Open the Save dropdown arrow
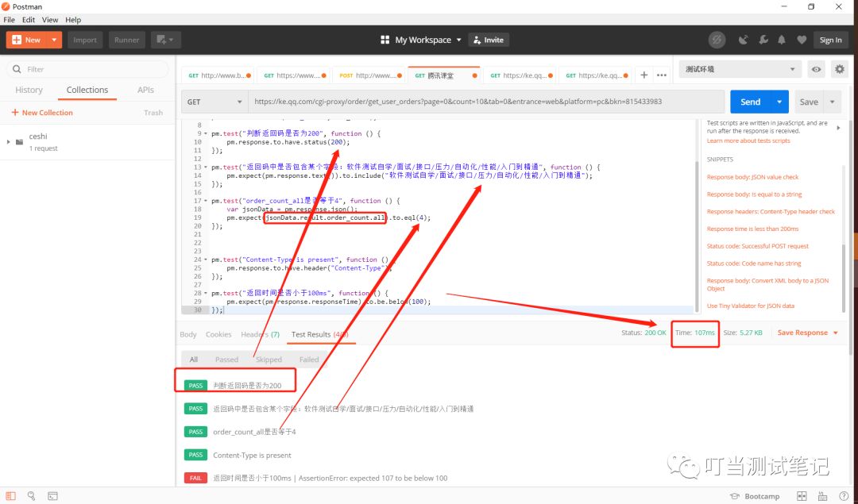This screenshot has height=504, width=858. 833,102
